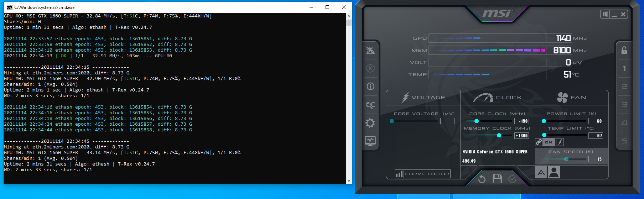The image size is (644, 199).
Task: Click the K-Boost circle K icon
Action: (x=370, y=68)
